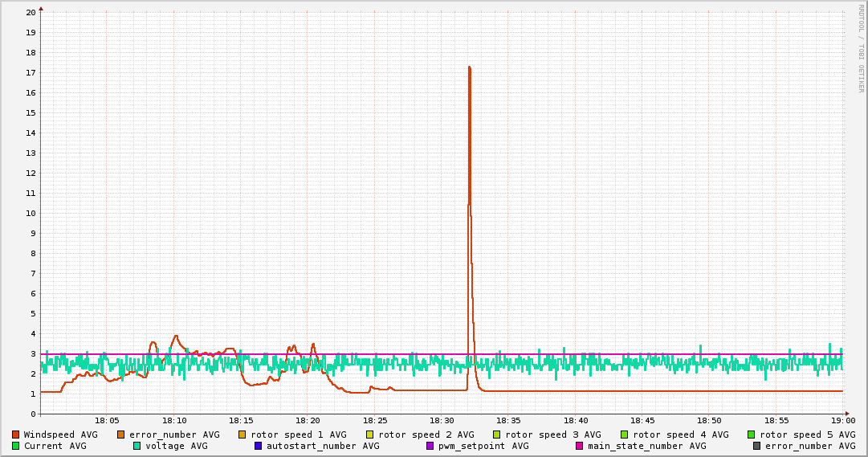This screenshot has height=457, width=868.
Task: Click the value 20 on the y-axis
Action: (31, 13)
